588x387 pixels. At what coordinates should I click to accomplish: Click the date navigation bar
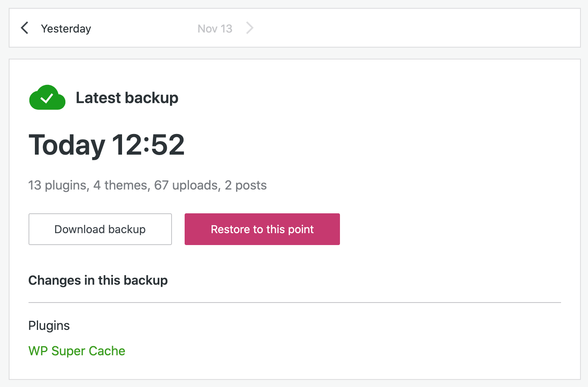(x=294, y=28)
